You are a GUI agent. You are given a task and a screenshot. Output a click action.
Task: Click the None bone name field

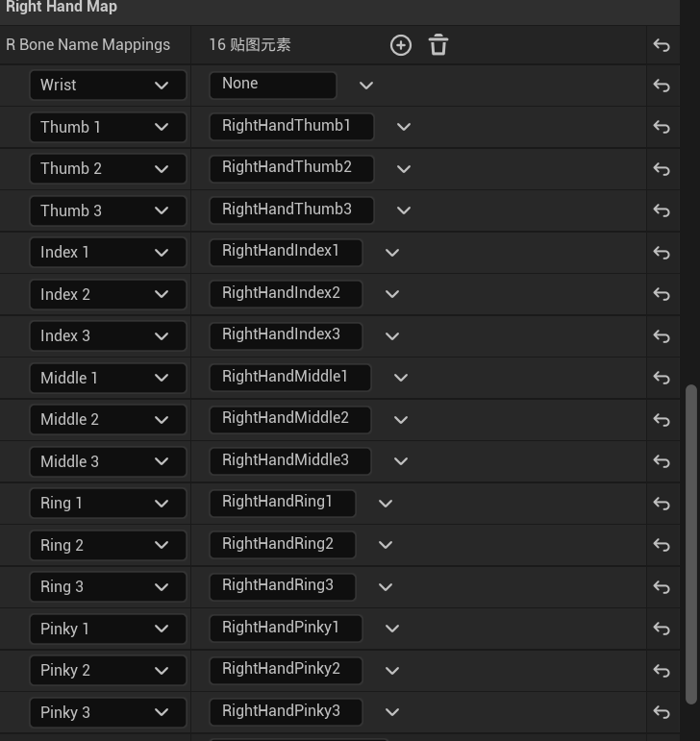(x=272, y=85)
